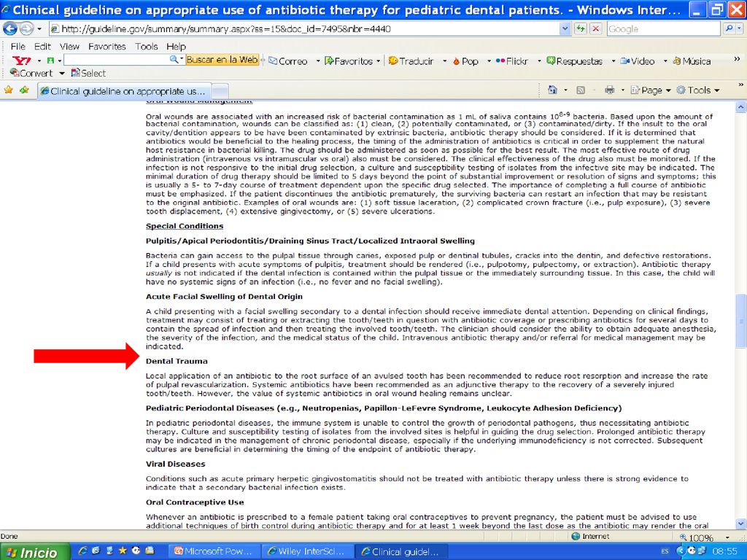Expand the address bar history dropdown
Image resolution: width=747 pixels, height=560 pixels.
pos(565,29)
